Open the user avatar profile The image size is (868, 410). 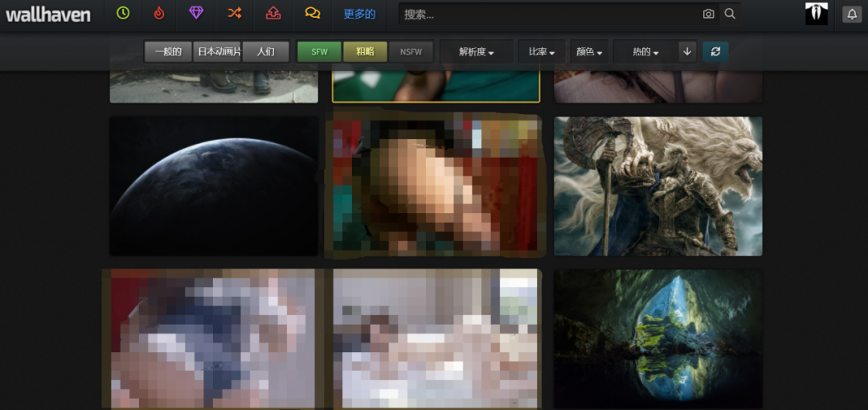(x=816, y=14)
